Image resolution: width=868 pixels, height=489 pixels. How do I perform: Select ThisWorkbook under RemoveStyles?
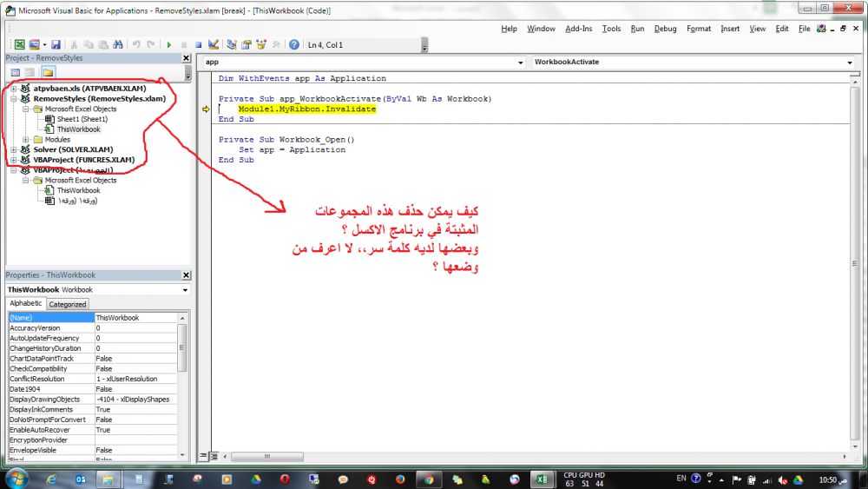(79, 129)
